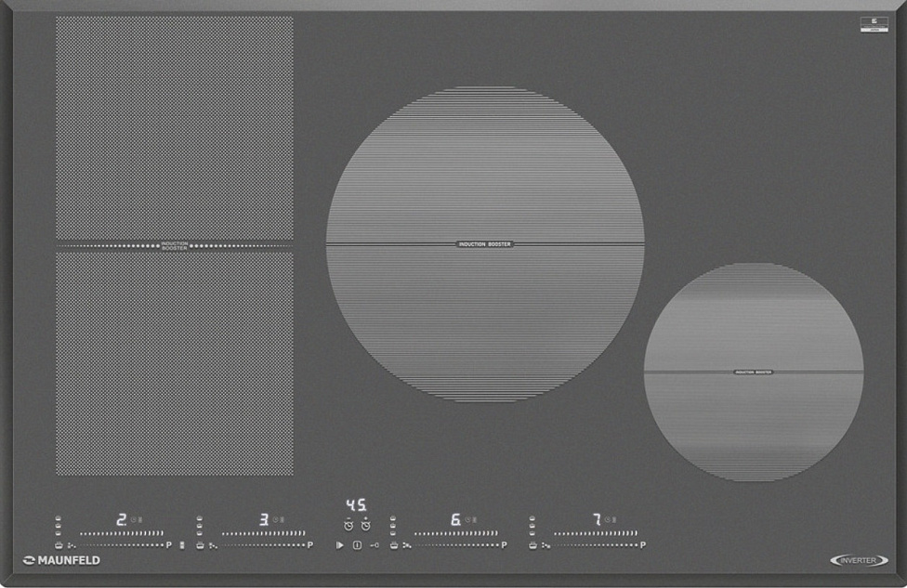Viewport: 907px width, 588px height.
Task: Tap the clock icon beside digit 3
Action: click(x=277, y=520)
